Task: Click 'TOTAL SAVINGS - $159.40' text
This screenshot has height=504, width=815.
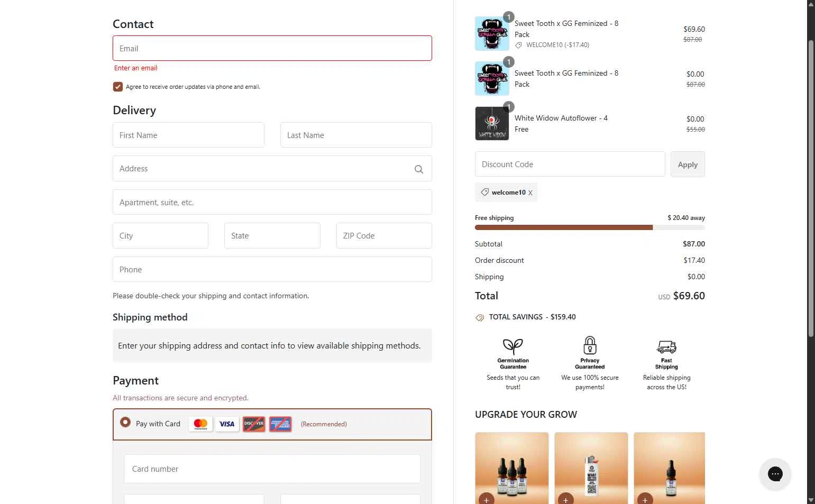Action: 532,317
